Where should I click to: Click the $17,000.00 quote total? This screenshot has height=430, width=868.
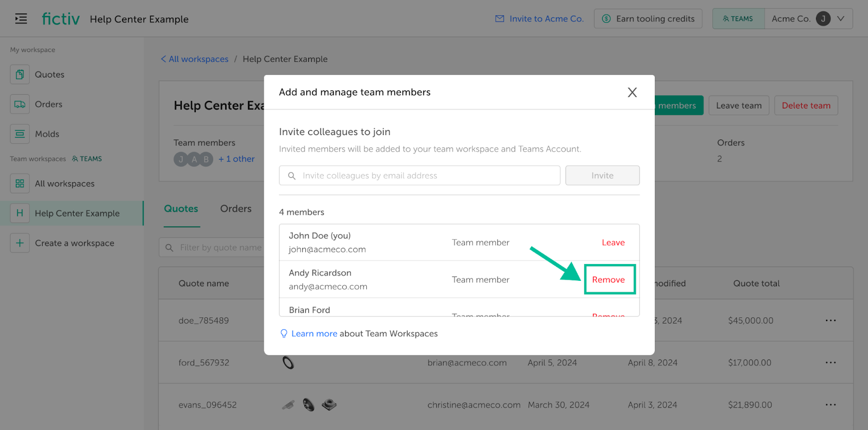click(x=750, y=362)
